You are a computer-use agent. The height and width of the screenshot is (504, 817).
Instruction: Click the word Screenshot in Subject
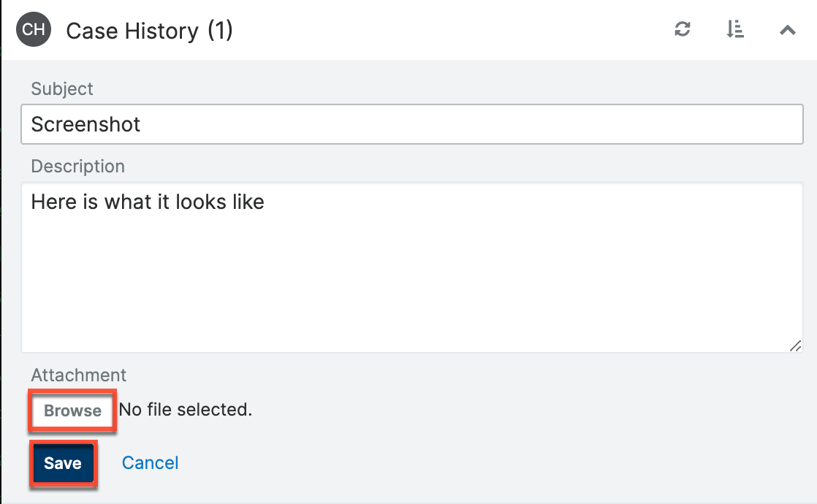pos(85,125)
